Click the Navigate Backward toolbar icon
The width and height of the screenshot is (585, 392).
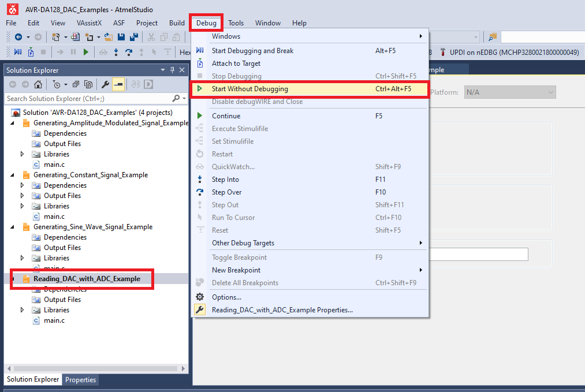pos(18,37)
